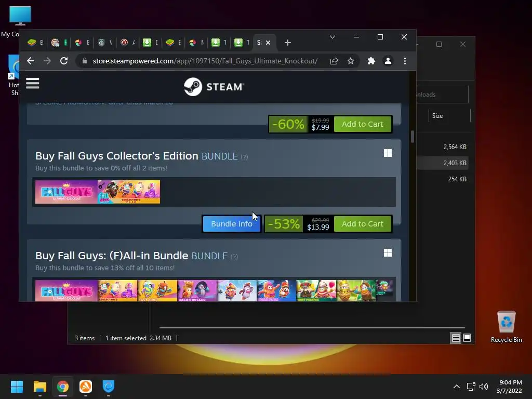Open the Chrome three-dot menu
This screenshot has width=532, height=399.
pyautogui.click(x=405, y=61)
